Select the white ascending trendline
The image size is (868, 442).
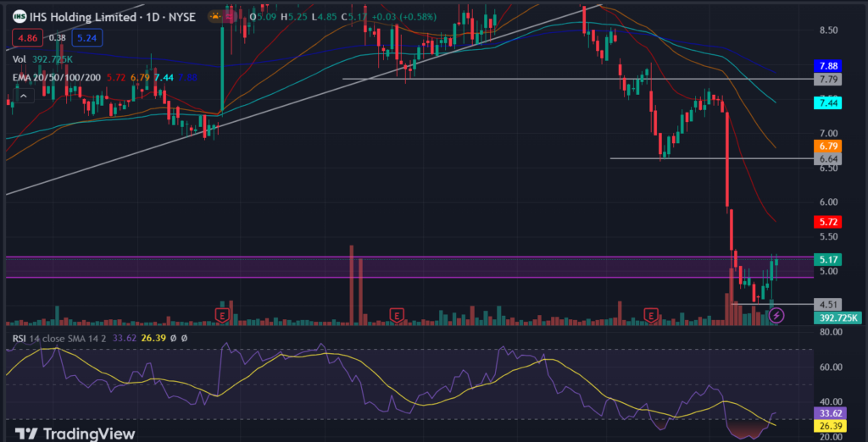[303, 100]
